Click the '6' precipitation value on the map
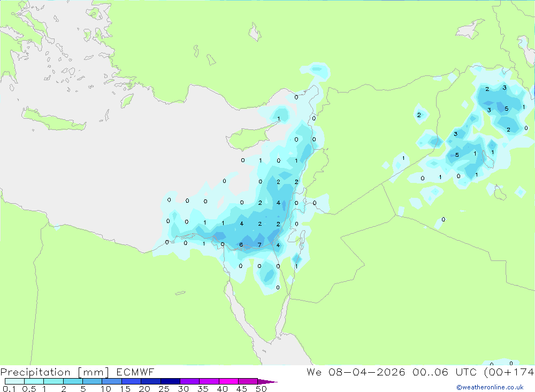 click(x=241, y=244)
